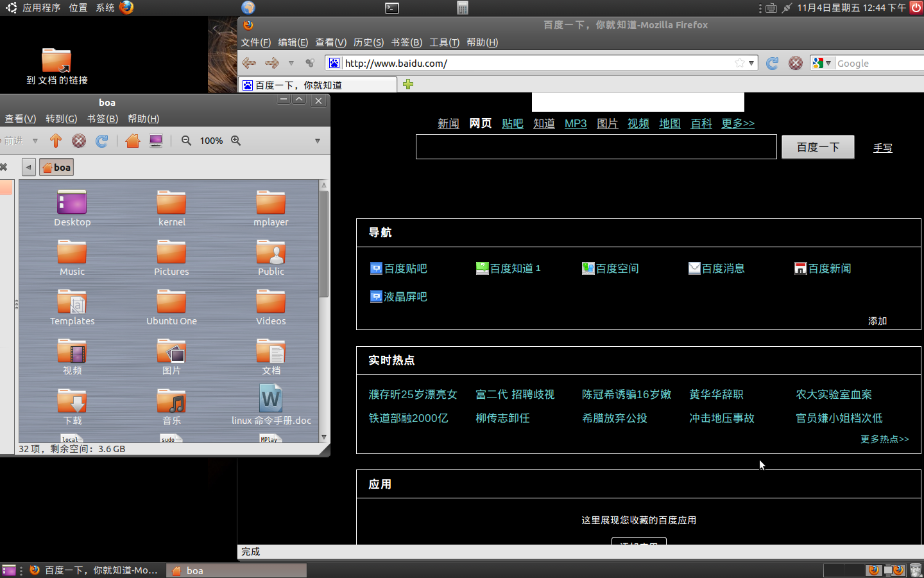Open the Public folder icon
924x578 pixels.
pos(271,252)
